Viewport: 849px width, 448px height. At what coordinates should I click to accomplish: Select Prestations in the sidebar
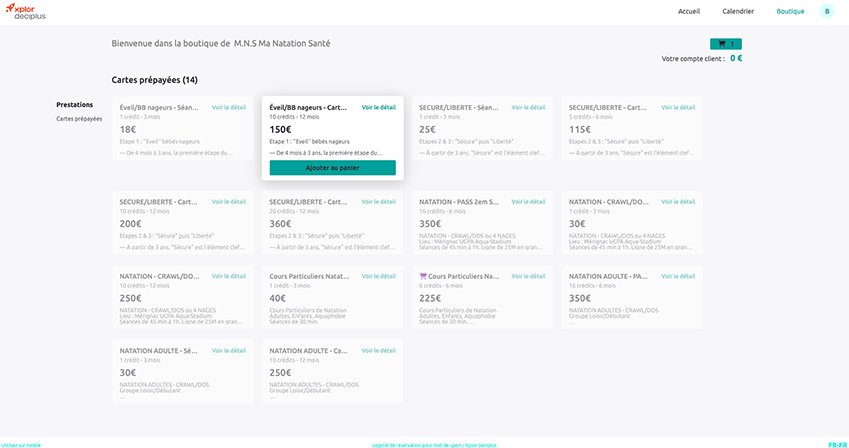click(x=75, y=104)
